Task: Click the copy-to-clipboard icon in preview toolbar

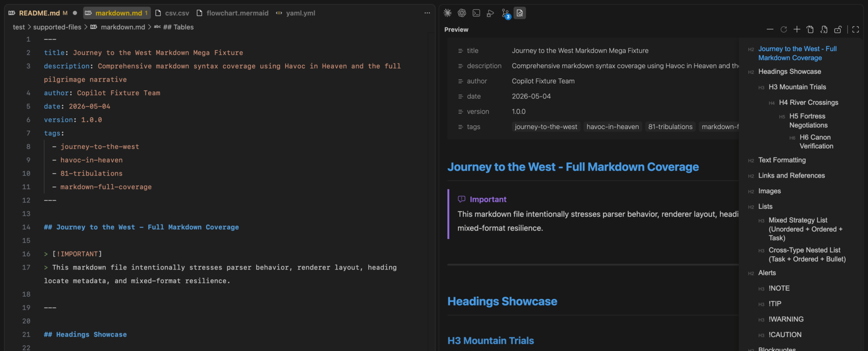Action: (x=810, y=29)
